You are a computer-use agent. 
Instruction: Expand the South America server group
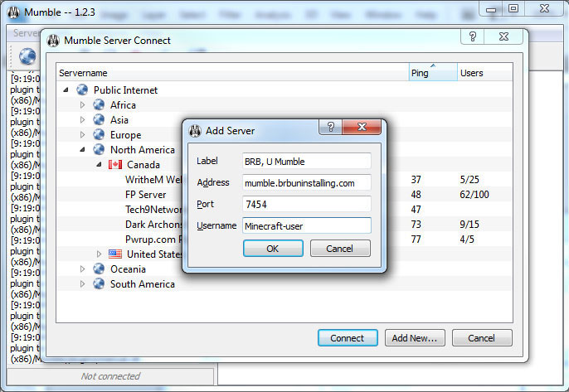pyautogui.click(x=82, y=283)
